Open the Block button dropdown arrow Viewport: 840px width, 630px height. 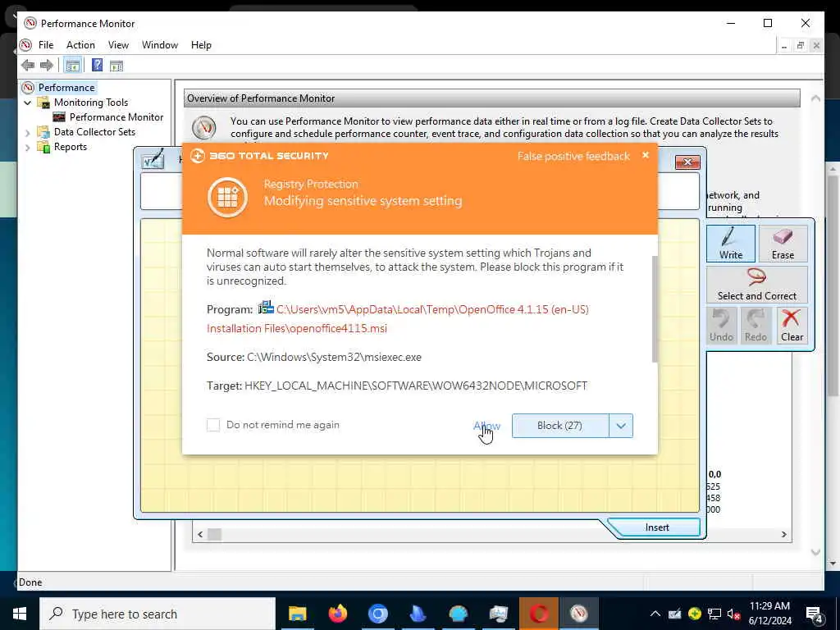(x=621, y=426)
